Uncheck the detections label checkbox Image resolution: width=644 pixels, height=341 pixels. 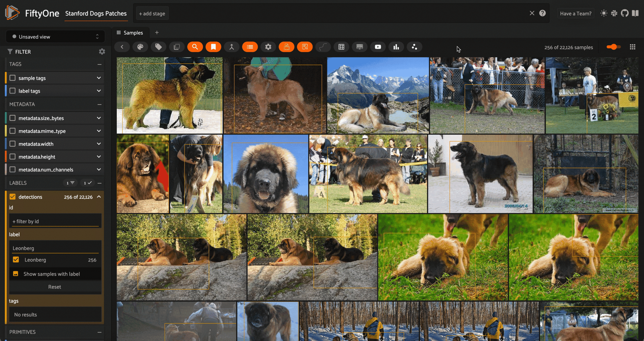(x=12, y=197)
